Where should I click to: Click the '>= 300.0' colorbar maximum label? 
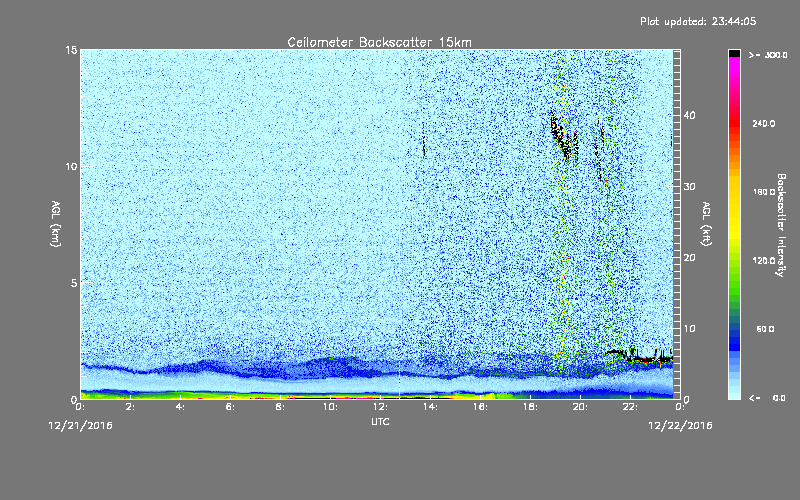768,55
